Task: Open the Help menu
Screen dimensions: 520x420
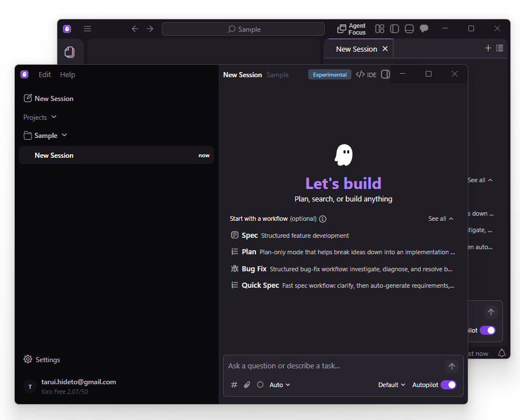Action: (x=68, y=74)
